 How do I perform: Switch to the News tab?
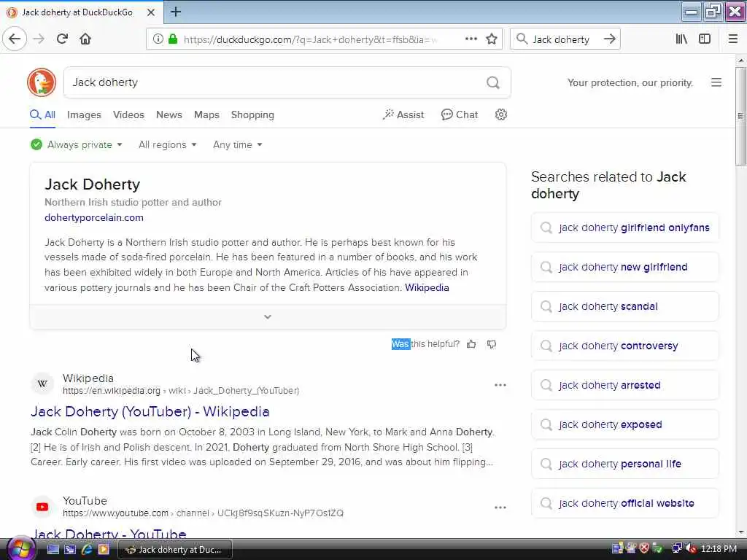(169, 114)
